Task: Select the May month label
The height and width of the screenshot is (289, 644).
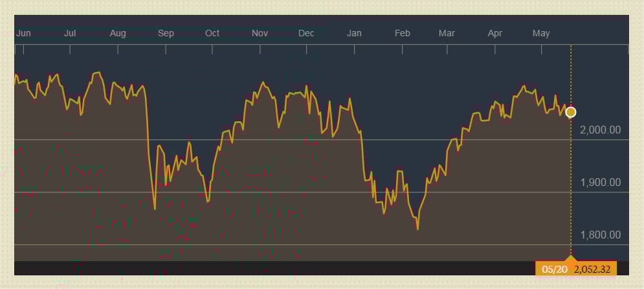Action: [x=541, y=34]
